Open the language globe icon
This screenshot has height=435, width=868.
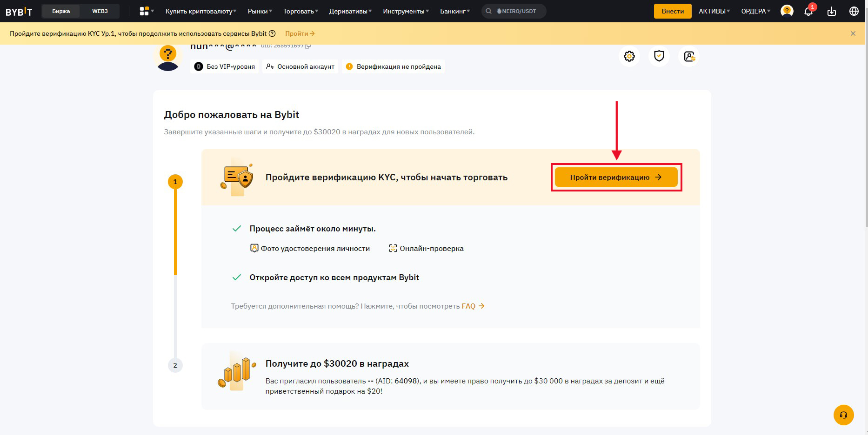[x=854, y=11]
